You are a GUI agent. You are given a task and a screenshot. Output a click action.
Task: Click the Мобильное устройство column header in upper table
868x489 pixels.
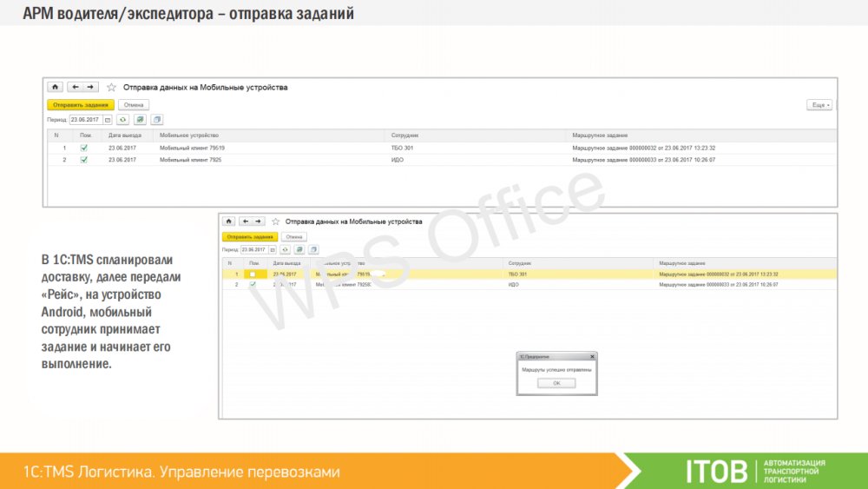[188, 135]
